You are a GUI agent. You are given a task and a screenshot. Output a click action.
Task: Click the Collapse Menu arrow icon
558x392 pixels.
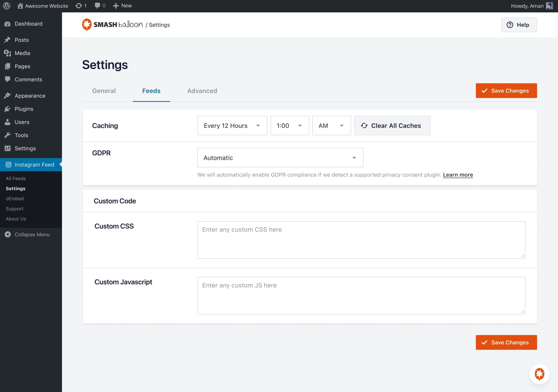point(8,235)
